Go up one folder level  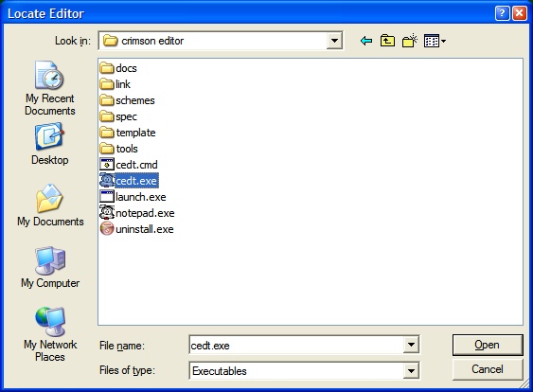[x=387, y=41]
